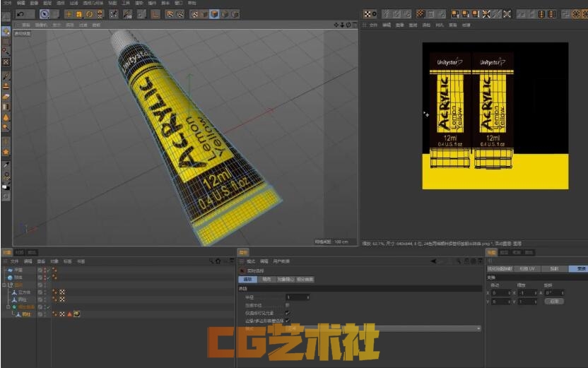Open the second menu in the top menu bar
The height and width of the screenshot is (368, 588).
(x=21, y=3)
